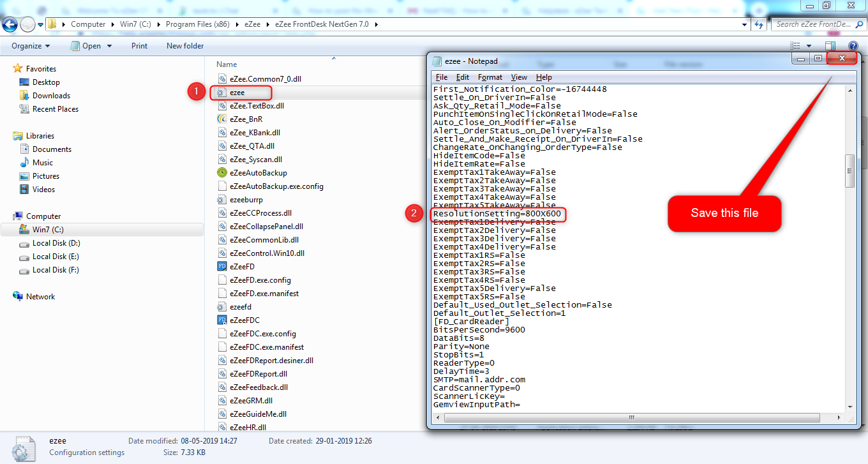Select Computer in the address breadcrumb
Viewport: 868px width, 464px height.
coord(88,24)
